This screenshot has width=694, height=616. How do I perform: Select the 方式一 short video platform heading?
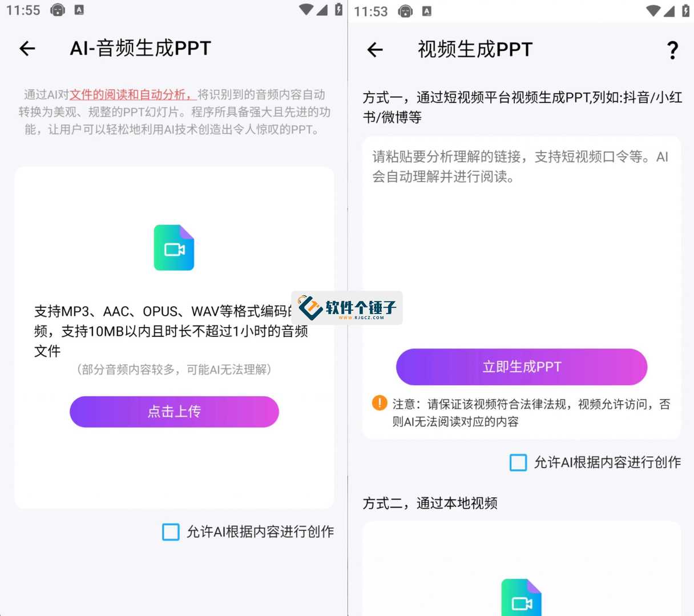(x=522, y=107)
